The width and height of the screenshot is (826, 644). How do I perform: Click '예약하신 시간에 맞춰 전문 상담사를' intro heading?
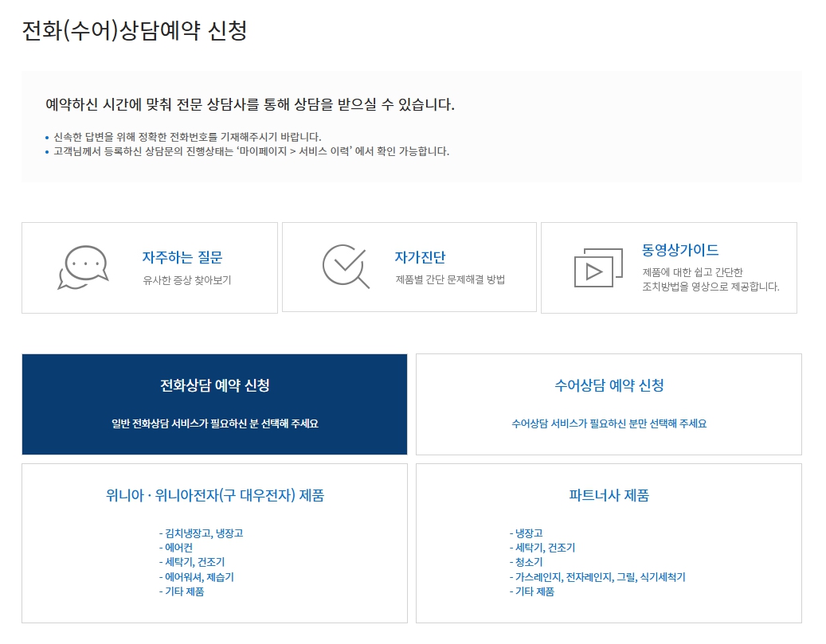[250, 104]
